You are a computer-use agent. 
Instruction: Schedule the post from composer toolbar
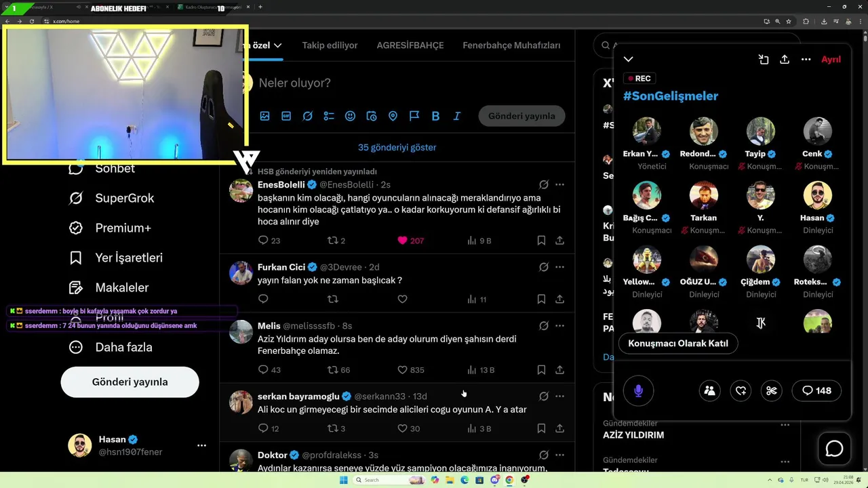point(372,116)
